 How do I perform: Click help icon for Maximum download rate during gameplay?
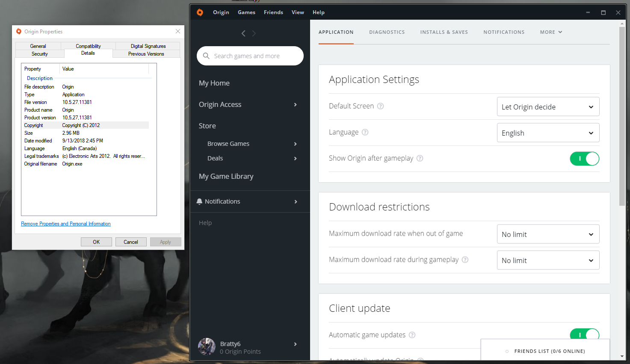(x=465, y=260)
